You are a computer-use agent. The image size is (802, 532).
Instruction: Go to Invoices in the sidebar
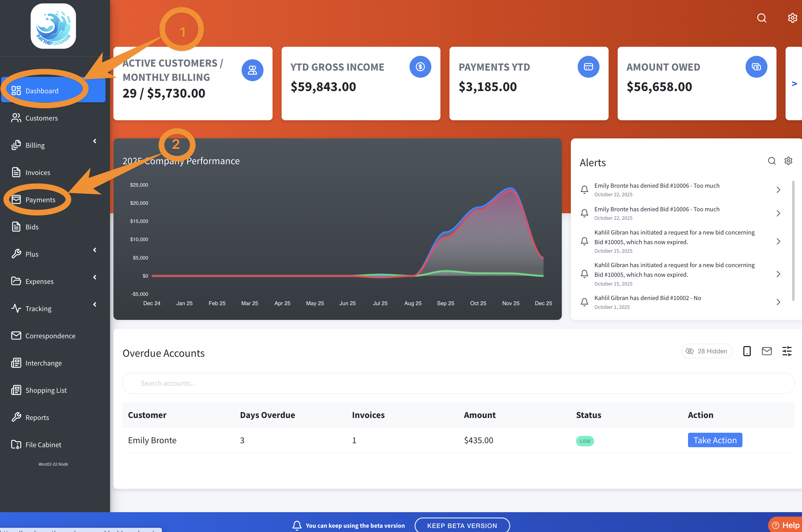coord(38,172)
